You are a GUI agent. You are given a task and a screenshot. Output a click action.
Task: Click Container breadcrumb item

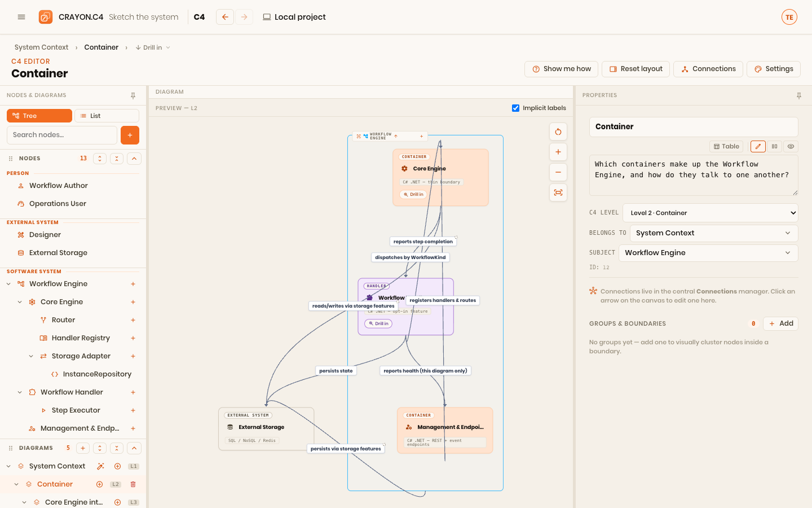101,47
